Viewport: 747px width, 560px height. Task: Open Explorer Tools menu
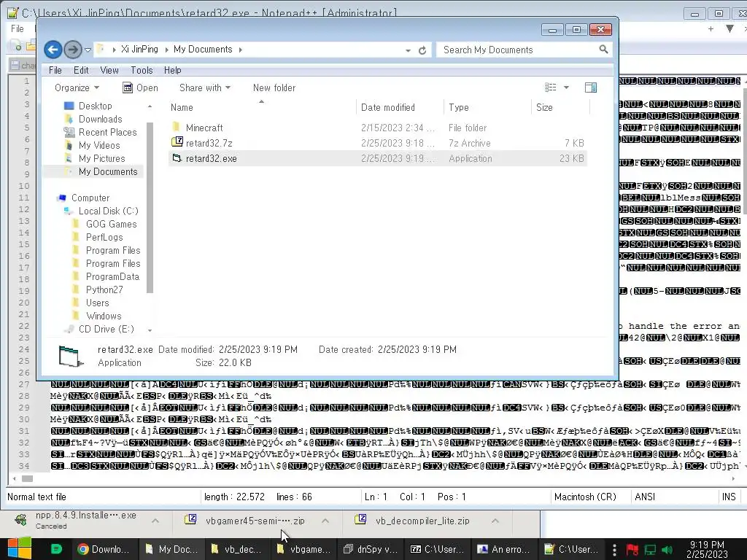[x=142, y=70]
